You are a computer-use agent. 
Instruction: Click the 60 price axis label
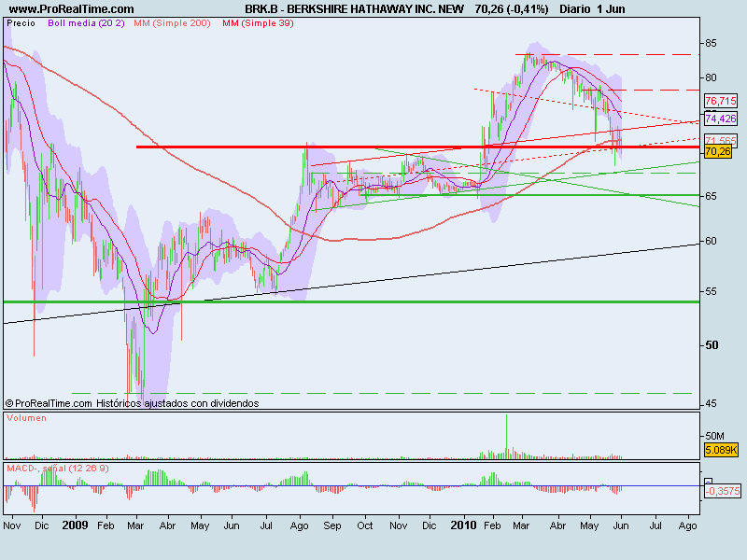pos(711,241)
